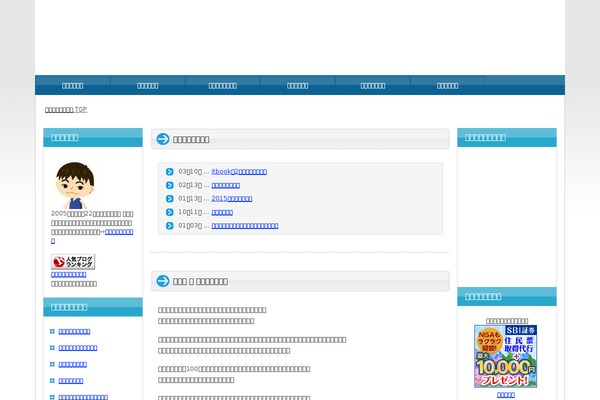This screenshot has width=600, height=400.
Task: Open the post link dated 02/13
Action: click(x=225, y=185)
